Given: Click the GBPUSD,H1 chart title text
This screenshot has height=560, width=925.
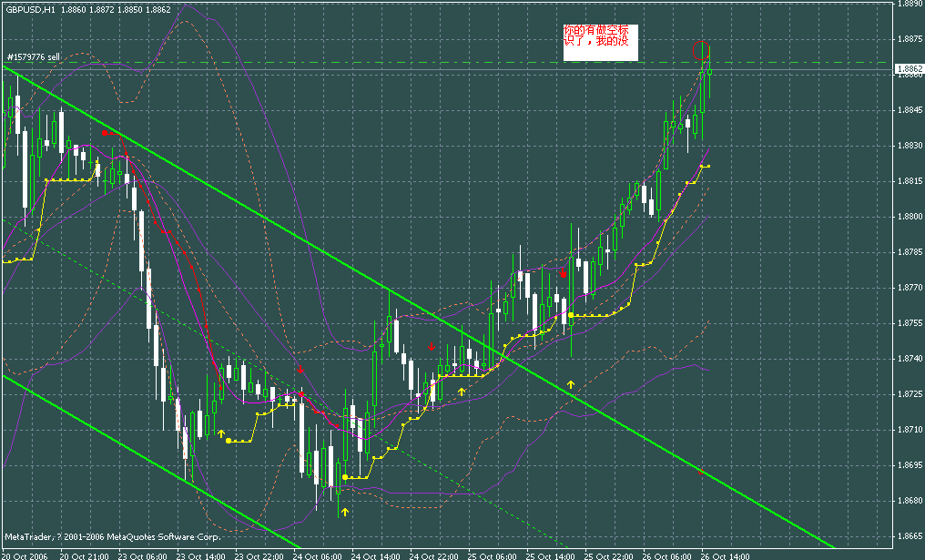Looking at the screenshot, I should coord(30,10).
